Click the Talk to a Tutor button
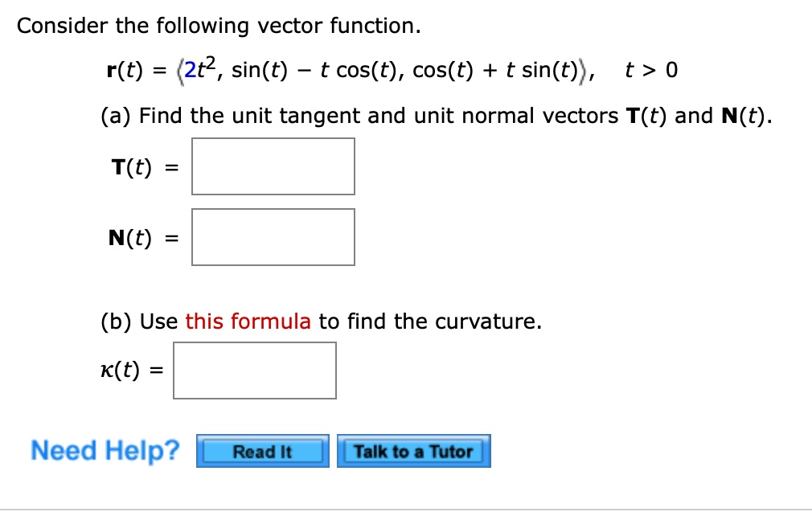The height and width of the screenshot is (516, 812). (414, 452)
